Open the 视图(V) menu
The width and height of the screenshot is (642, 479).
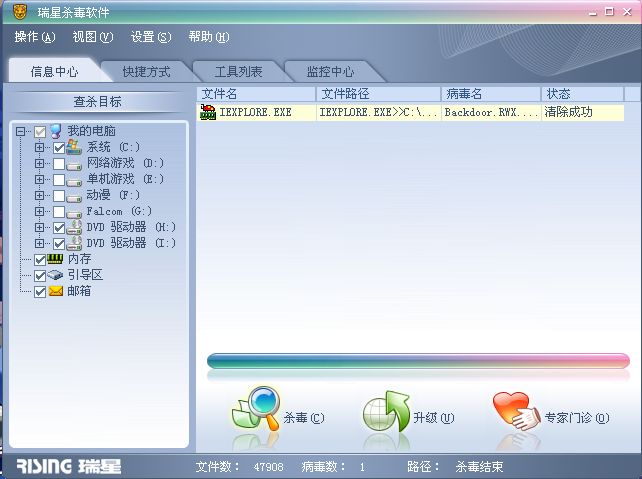tap(93, 37)
